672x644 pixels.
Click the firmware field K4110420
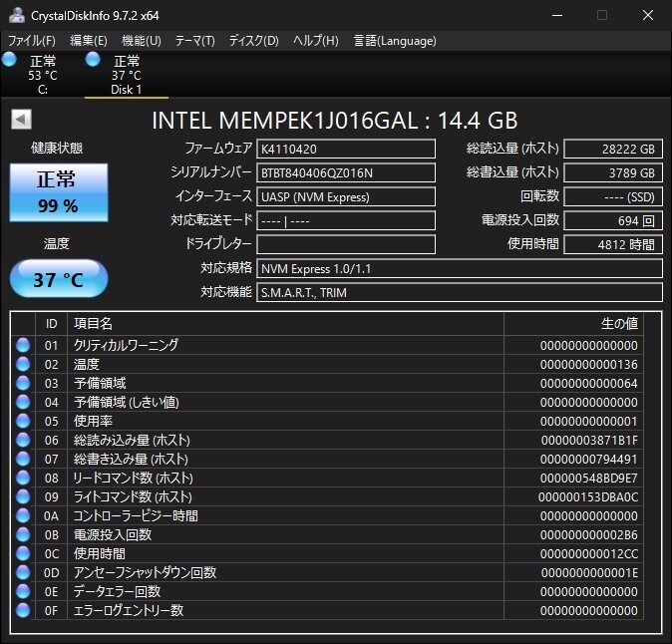346,149
